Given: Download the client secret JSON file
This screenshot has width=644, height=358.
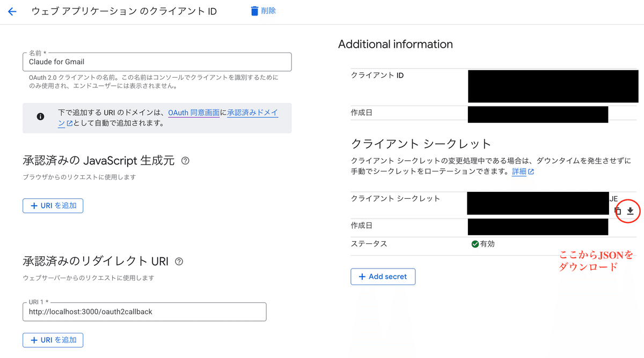Looking at the screenshot, I should pyautogui.click(x=630, y=211).
